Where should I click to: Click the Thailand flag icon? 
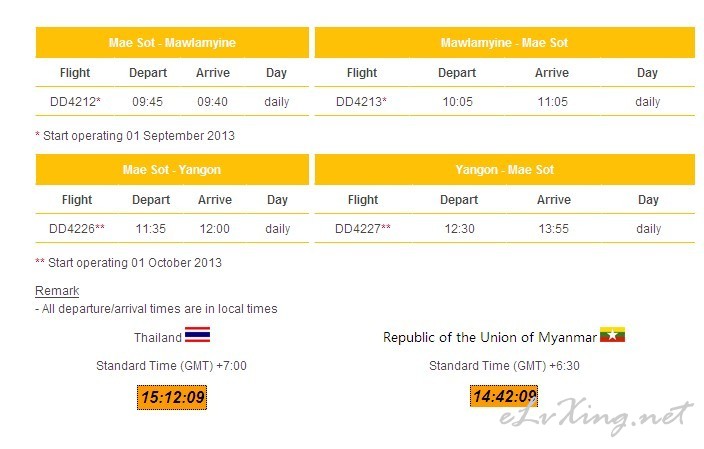[198, 335]
